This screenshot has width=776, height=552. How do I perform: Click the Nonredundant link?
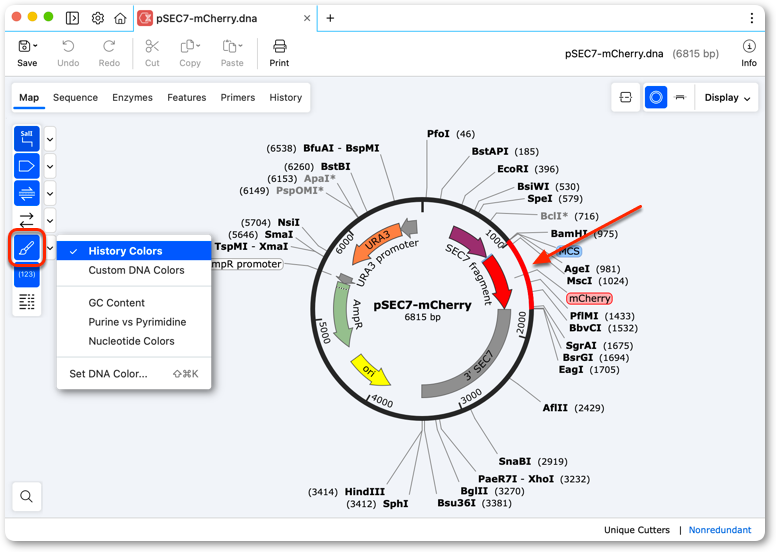[x=720, y=530]
